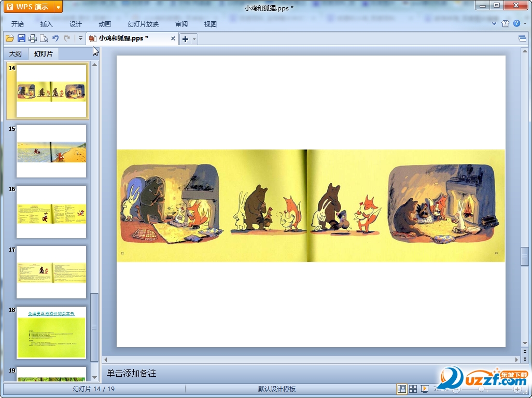The height and width of the screenshot is (398, 532).
Task: Open the 开始 ribbon tab
Action: coord(17,24)
